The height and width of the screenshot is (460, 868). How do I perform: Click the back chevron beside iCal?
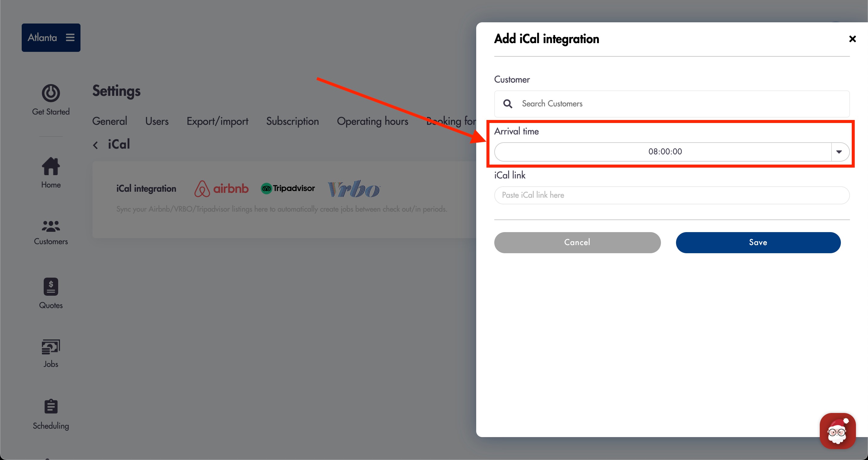tap(95, 145)
